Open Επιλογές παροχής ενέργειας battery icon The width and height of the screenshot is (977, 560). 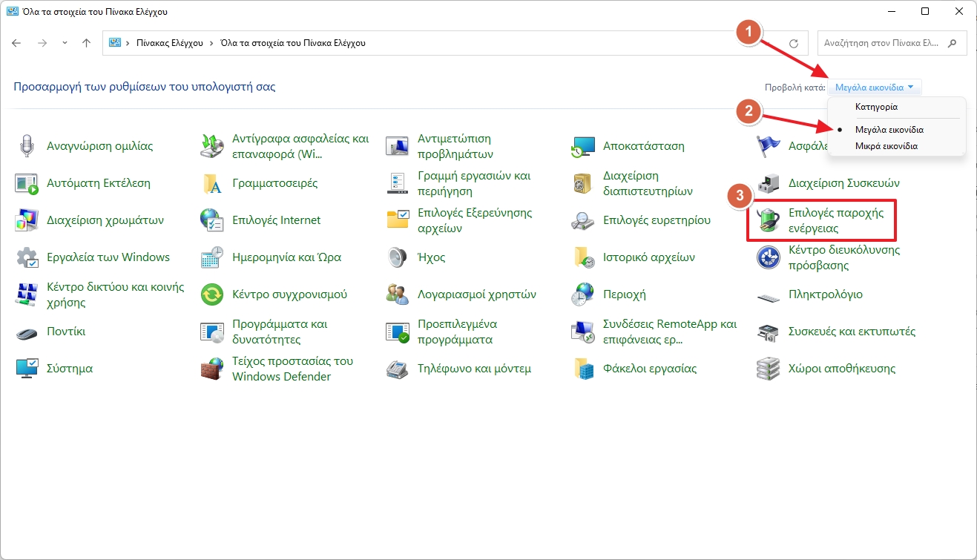click(768, 220)
